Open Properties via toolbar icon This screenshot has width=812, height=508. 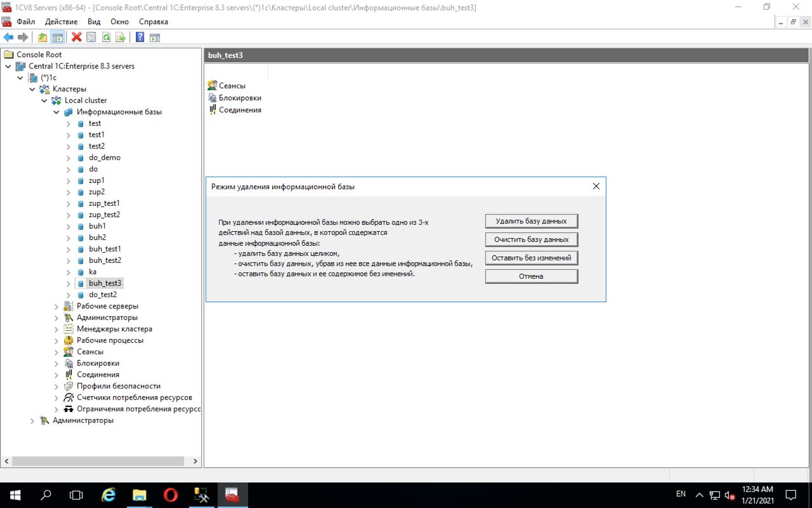(91, 37)
